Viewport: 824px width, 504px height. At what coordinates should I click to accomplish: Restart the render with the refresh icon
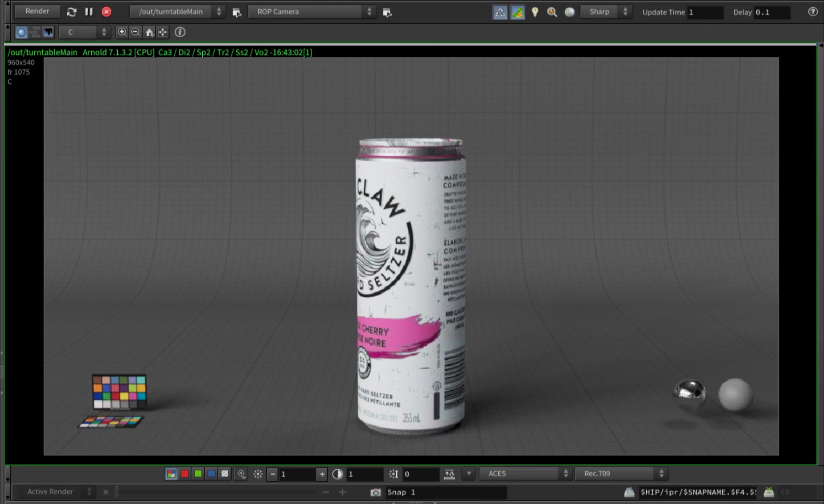(71, 12)
